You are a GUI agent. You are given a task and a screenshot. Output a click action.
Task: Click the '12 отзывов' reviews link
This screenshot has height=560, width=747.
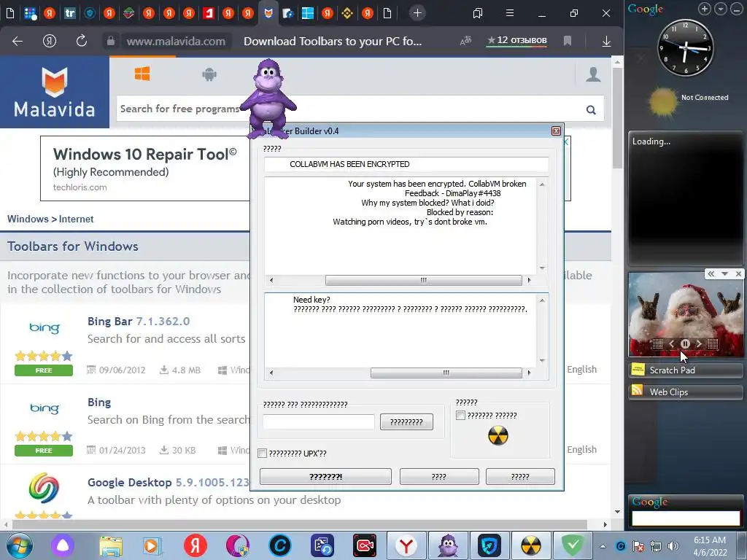pyautogui.click(x=517, y=41)
